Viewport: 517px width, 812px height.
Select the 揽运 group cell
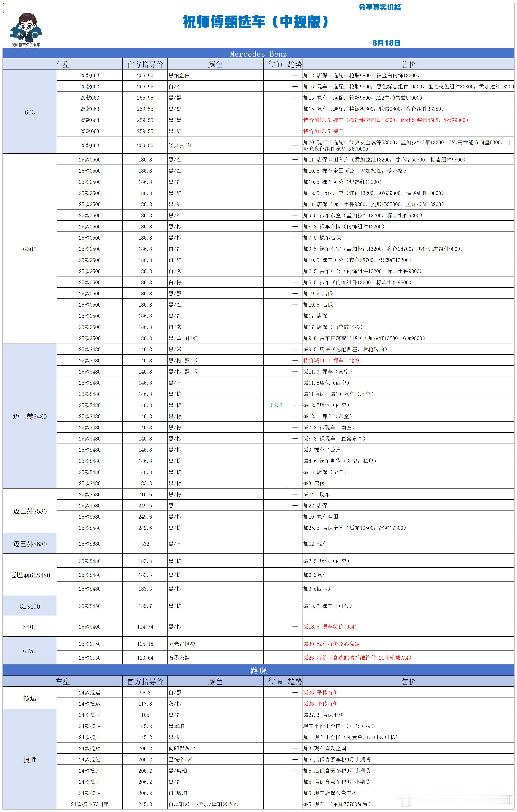tap(30, 698)
